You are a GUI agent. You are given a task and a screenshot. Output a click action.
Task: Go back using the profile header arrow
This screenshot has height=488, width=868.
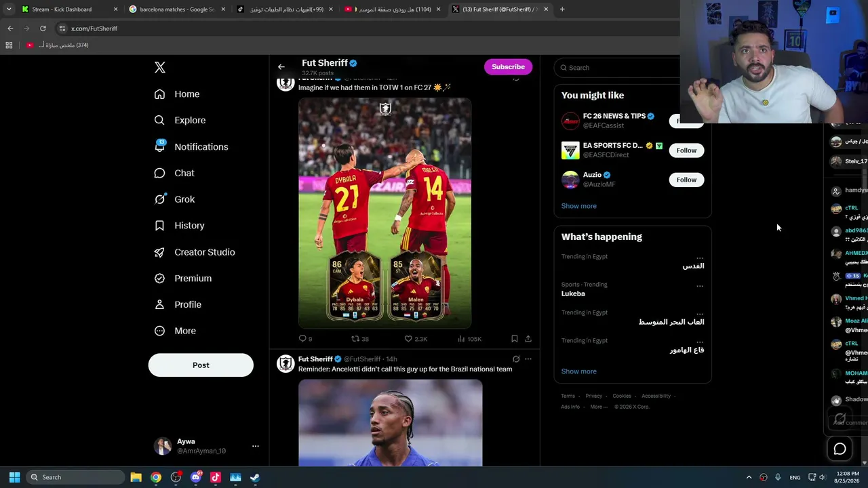coord(281,67)
